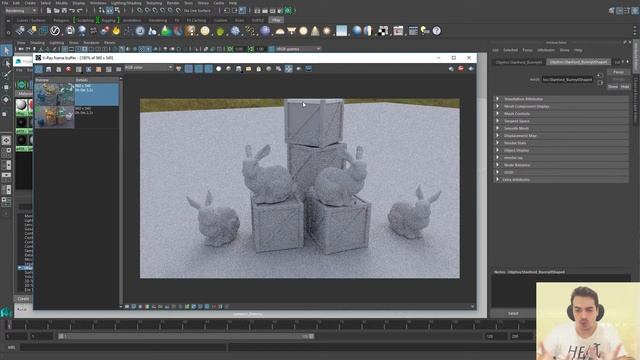The width and height of the screenshot is (640, 360).
Task: Click the Redo arrow icon
Action: click(x=80, y=11)
